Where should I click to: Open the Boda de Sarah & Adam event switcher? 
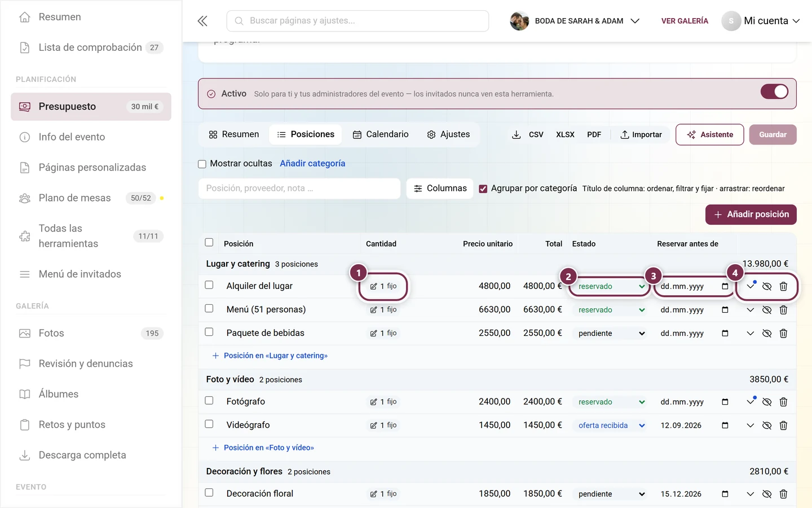[575, 21]
